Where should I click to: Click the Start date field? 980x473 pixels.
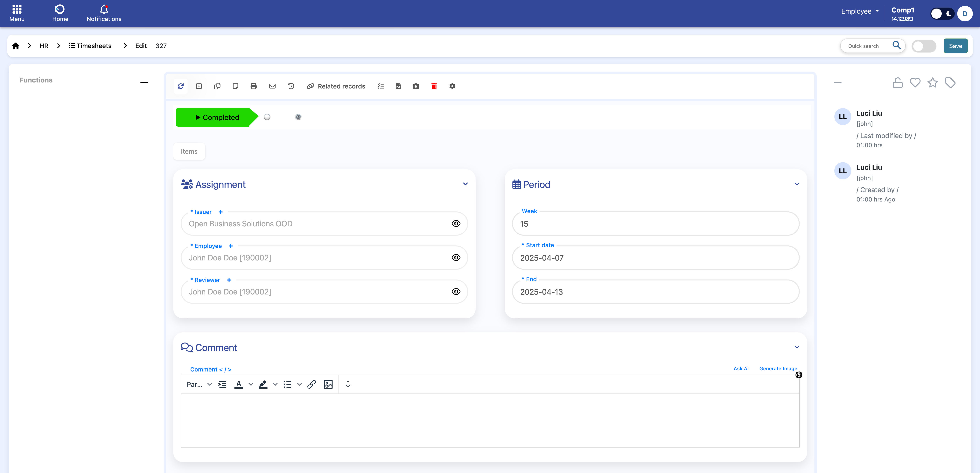click(655, 258)
